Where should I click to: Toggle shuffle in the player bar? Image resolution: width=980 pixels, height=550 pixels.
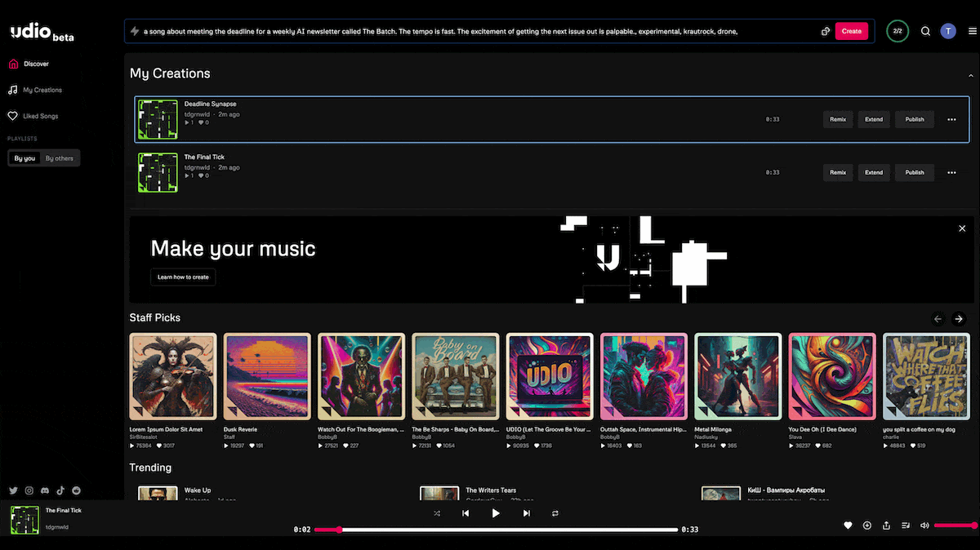[x=437, y=513]
